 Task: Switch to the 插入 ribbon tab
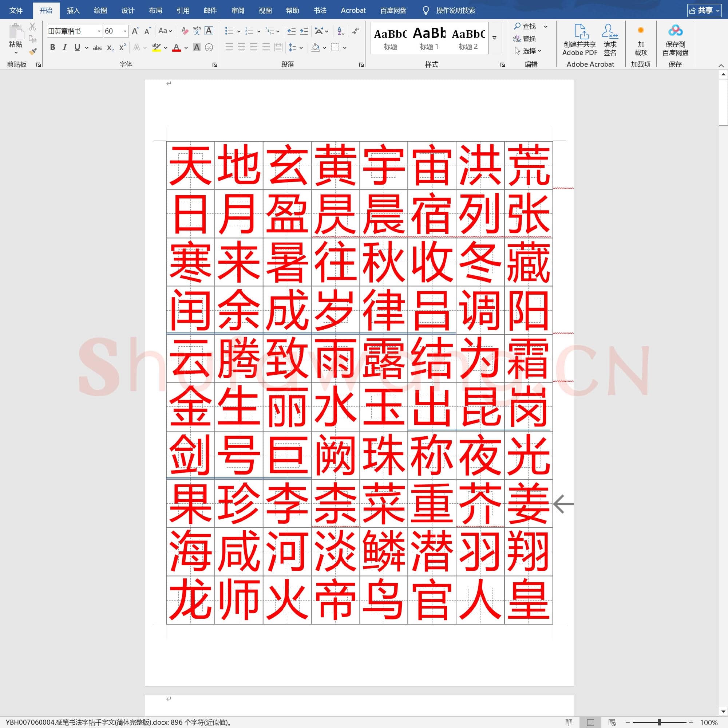pyautogui.click(x=73, y=10)
